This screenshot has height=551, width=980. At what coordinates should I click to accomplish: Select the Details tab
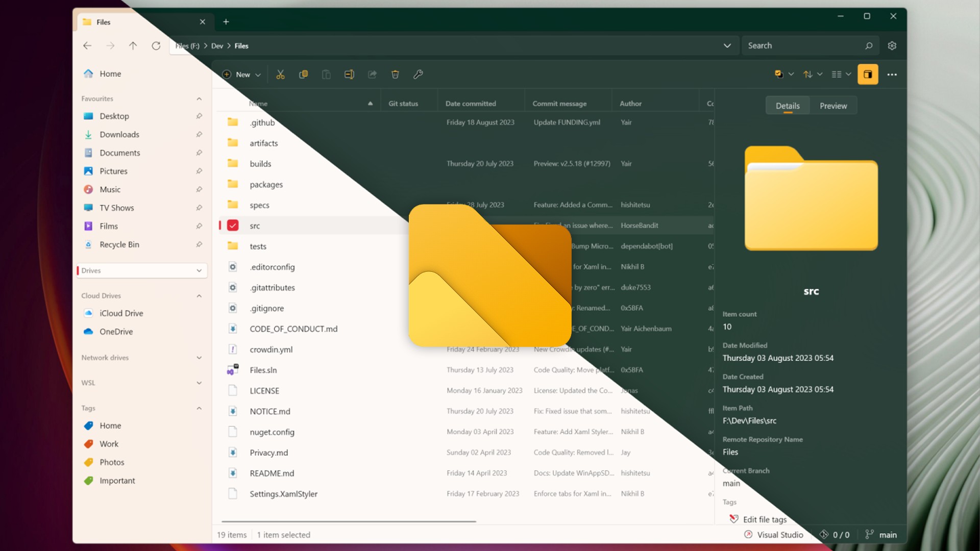click(788, 106)
